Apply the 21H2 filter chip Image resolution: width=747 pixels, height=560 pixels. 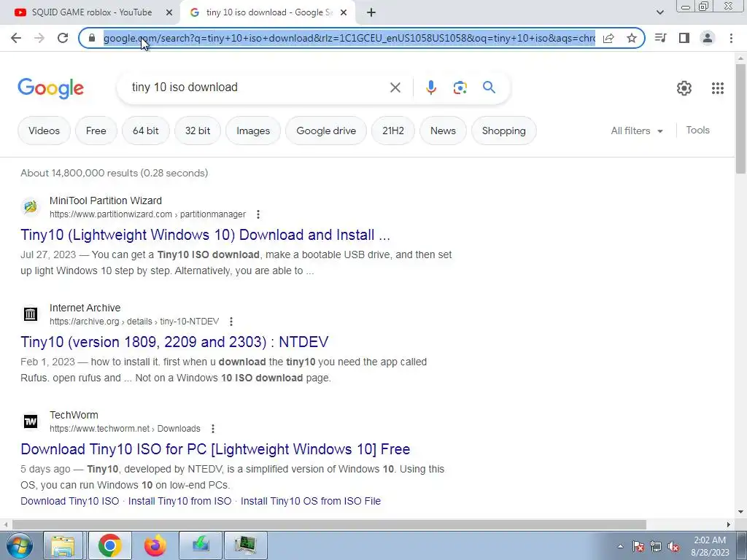(393, 131)
